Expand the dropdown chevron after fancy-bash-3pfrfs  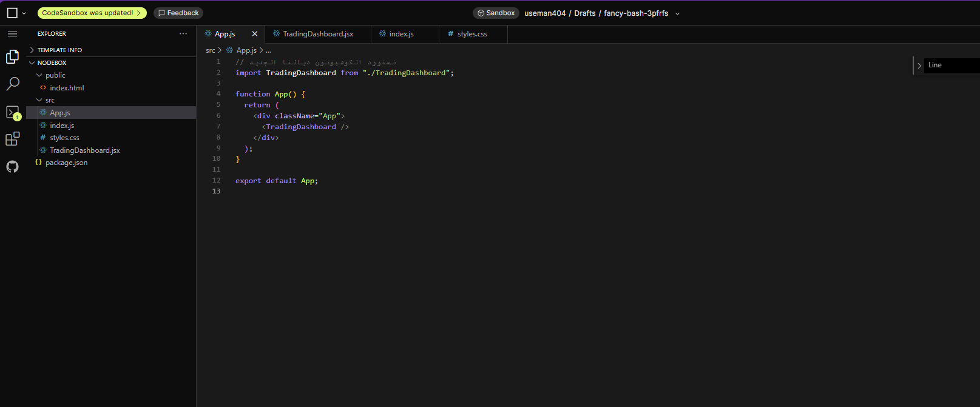(677, 13)
